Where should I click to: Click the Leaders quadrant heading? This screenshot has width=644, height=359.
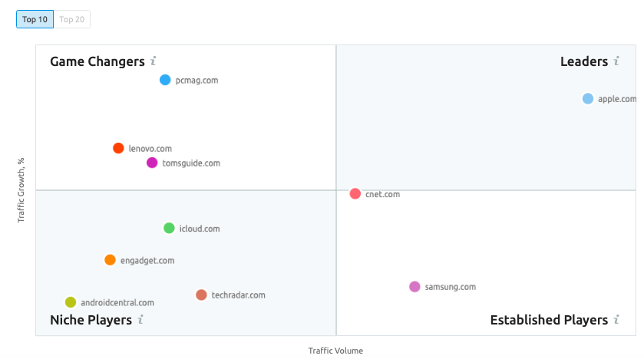pyautogui.click(x=584, y=61)
